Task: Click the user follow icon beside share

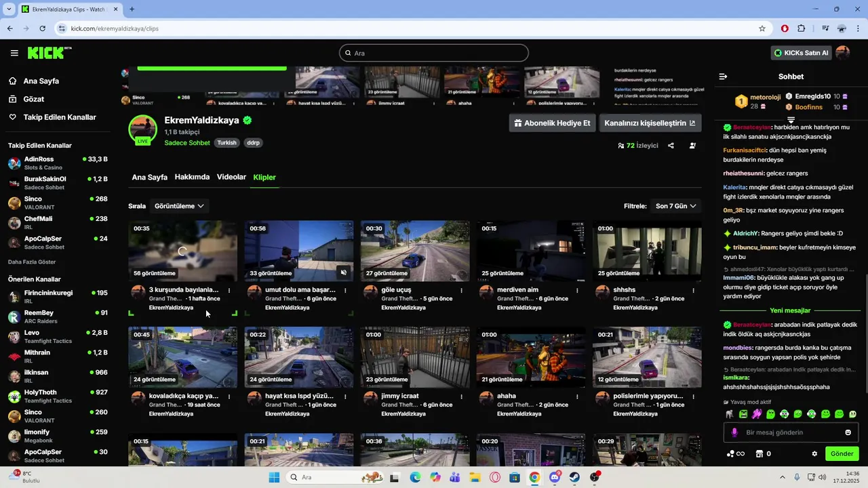Action: click(692, 146)
